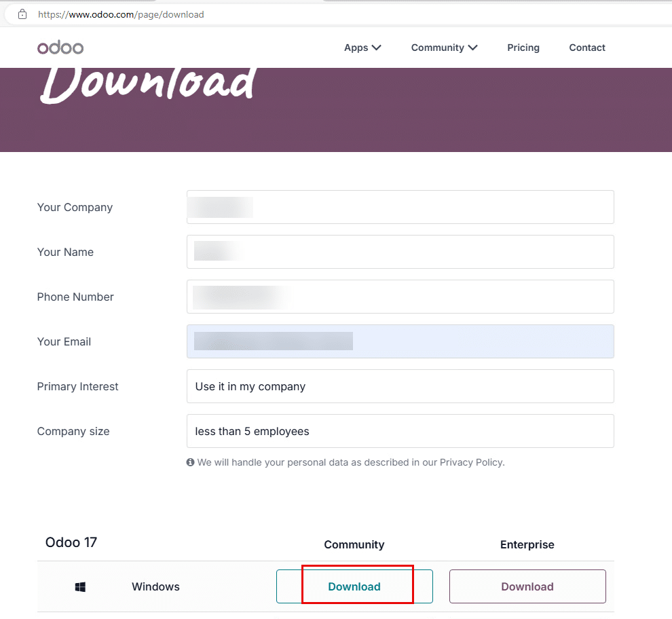Screen dimensions: 672x619
Task: Click the Windows logo icon
Action: point(79,586)
